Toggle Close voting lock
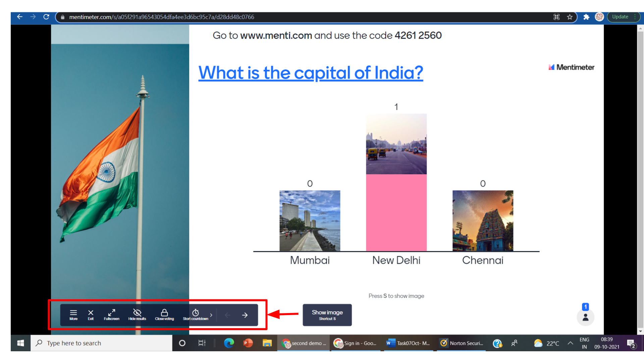The height and width of the screenshot is (362, 644). (164, 314)
